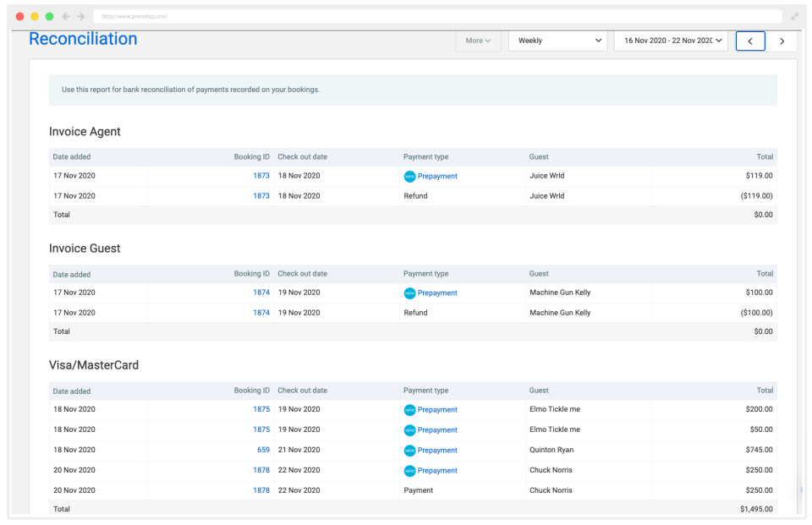
Task: Go back using the browser back arrow
Action: click(x=66, y=17)
